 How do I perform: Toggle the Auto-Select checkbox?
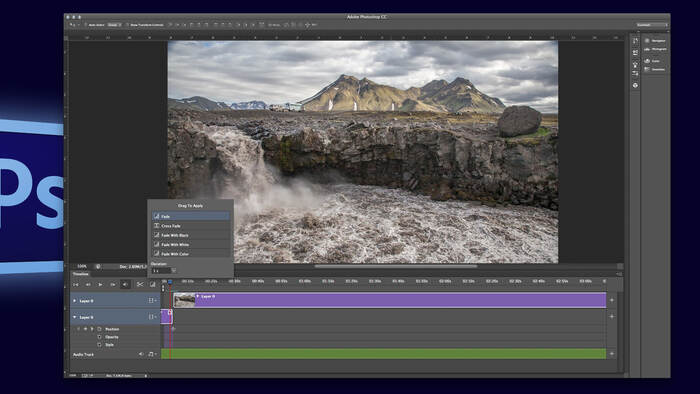86,25
